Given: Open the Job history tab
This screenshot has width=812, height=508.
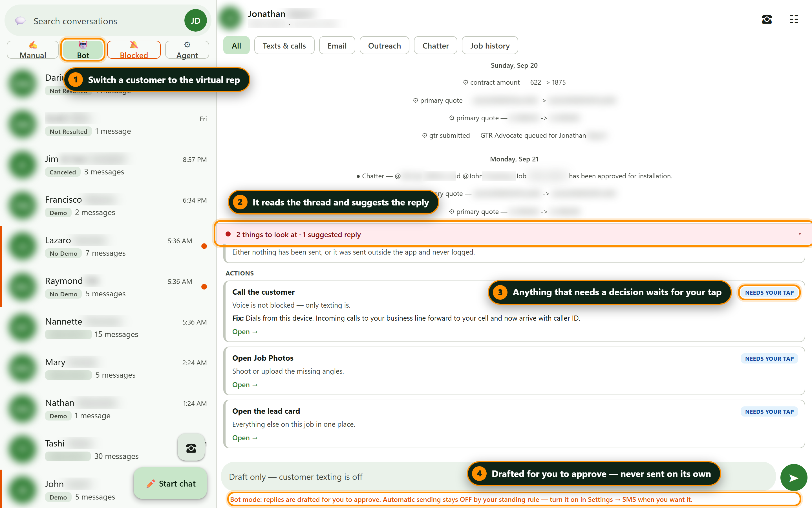Looking at the screenshot, I should tap(489, 45).
